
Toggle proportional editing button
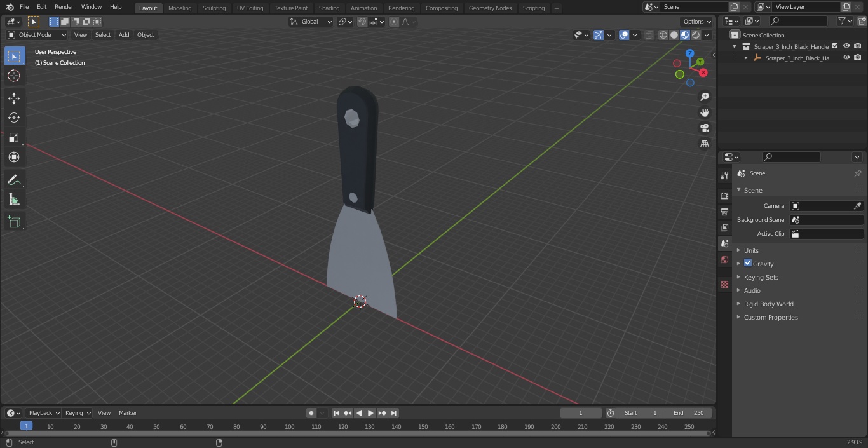point(394,22)
